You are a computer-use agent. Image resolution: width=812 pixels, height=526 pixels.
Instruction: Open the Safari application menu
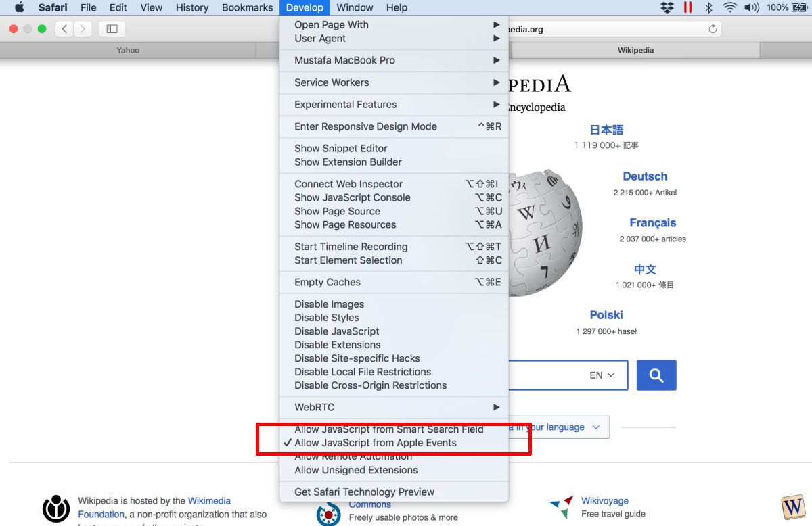[x=52, y=7]
